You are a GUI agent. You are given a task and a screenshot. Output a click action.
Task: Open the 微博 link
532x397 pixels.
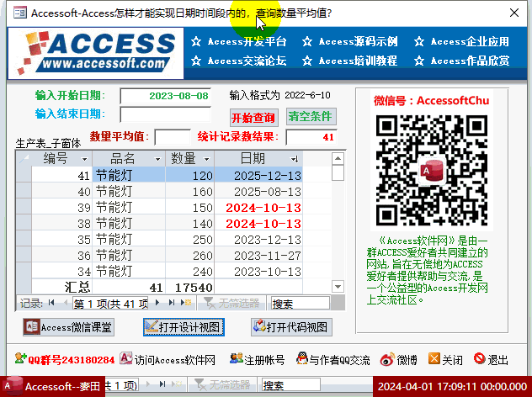pyautogui.click(x=399, y=359)
